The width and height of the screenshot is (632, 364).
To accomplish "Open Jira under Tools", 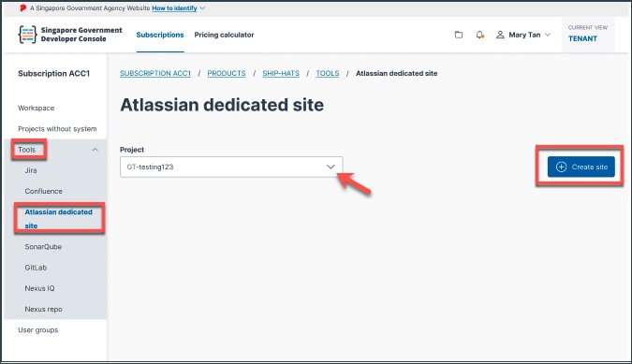I will [31, 170].
